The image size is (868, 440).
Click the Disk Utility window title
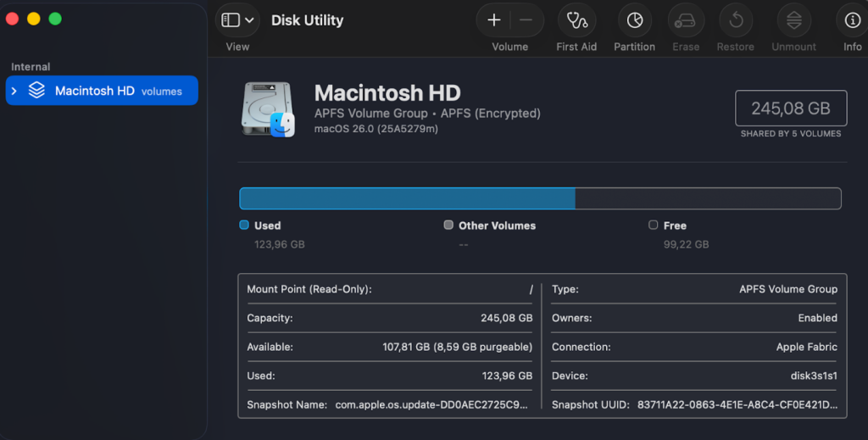pyautogui.click(x=307, y=20)
